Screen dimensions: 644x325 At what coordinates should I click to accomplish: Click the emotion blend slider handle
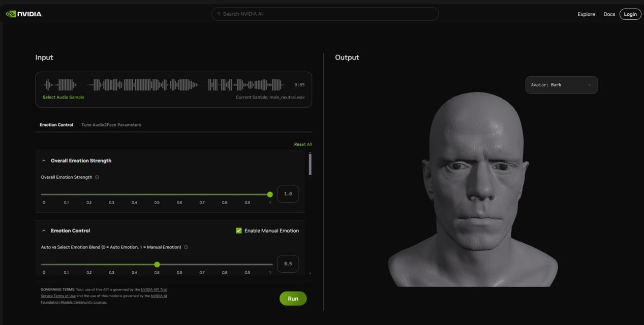point(157,265)
